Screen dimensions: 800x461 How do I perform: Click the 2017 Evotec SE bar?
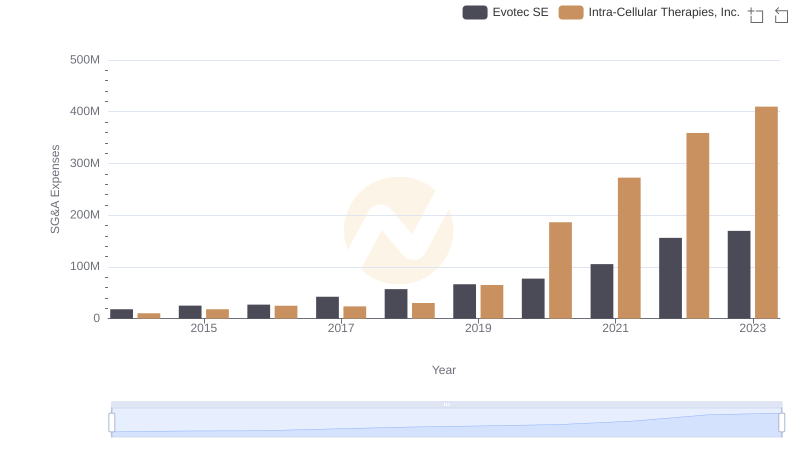click(327, 308)
